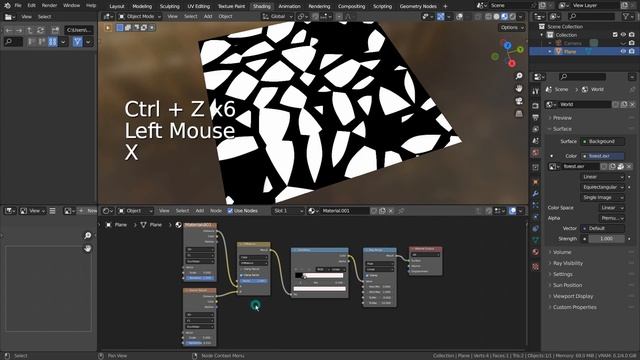Open the File menu
Screen dimensions: 640x360
click(18, 6)
